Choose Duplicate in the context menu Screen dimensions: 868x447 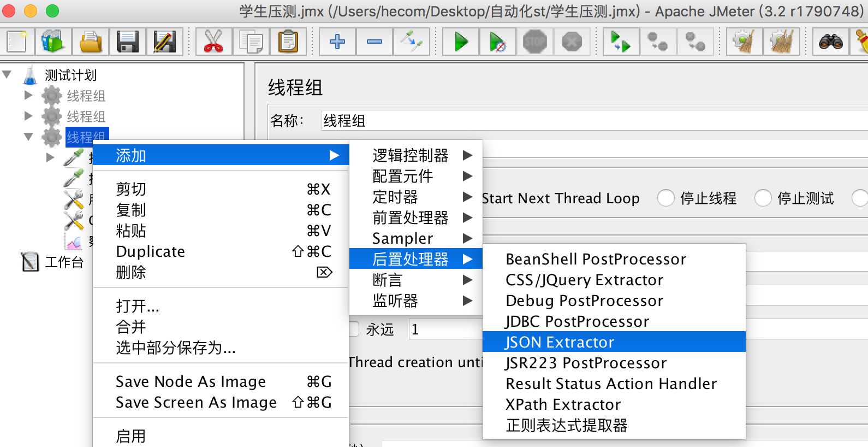pyautogui.click(x=221, y=251)
